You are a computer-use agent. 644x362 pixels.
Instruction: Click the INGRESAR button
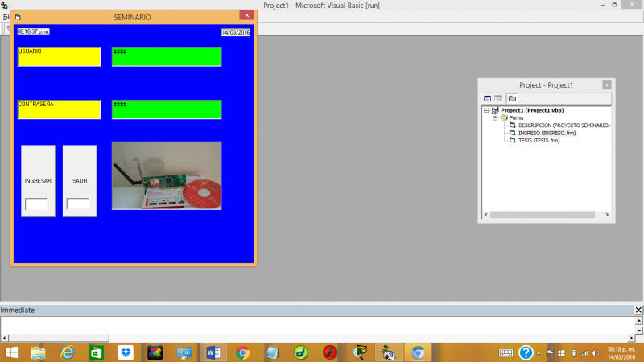click(x=38, y=180)
